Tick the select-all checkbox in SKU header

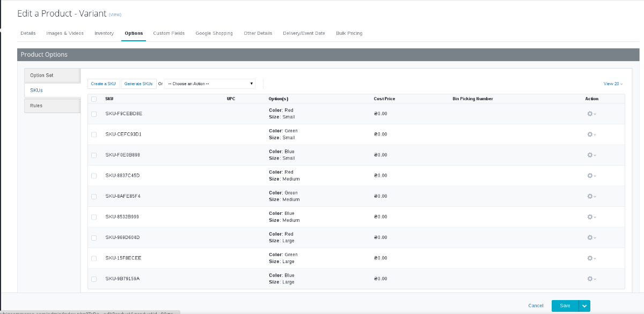tap(94, 99)
